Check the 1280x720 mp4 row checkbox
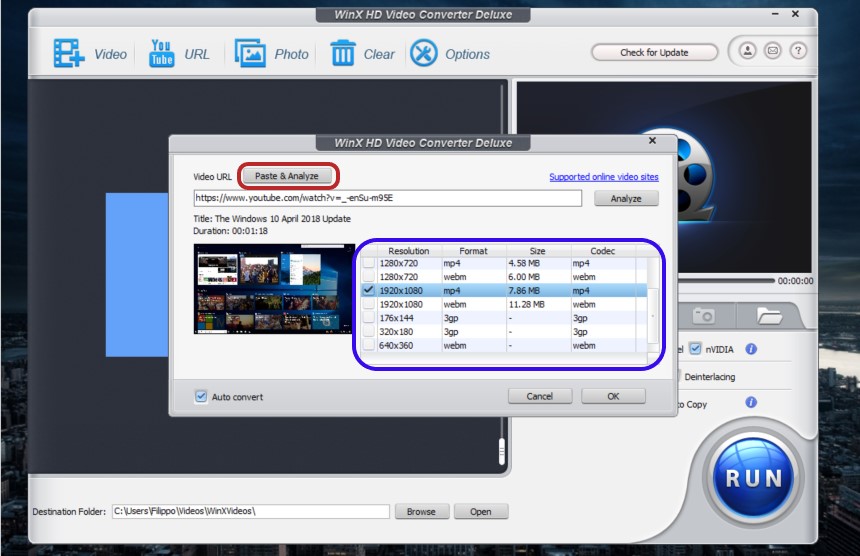The width and height of the screenshot is (860, 556). coord(369,263)
